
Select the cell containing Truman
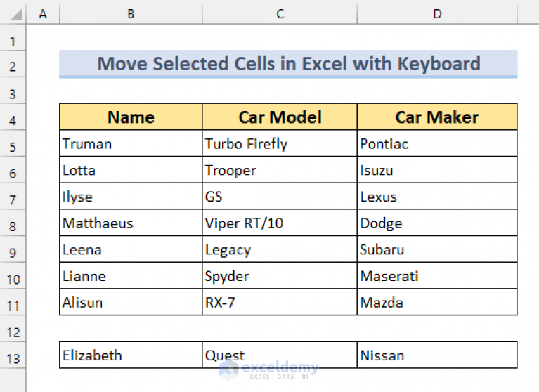tap(131, 143)
